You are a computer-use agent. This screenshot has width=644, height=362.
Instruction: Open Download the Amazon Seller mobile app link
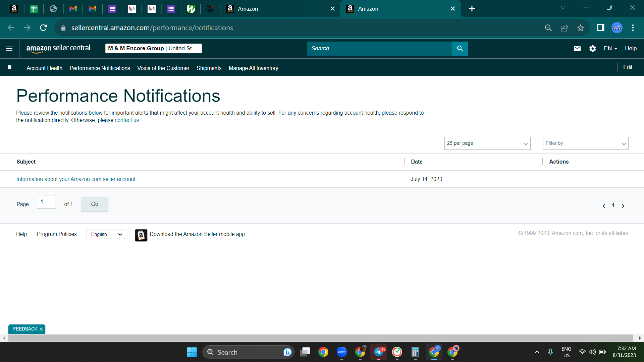pyautogui.click(x=197, y=234)
